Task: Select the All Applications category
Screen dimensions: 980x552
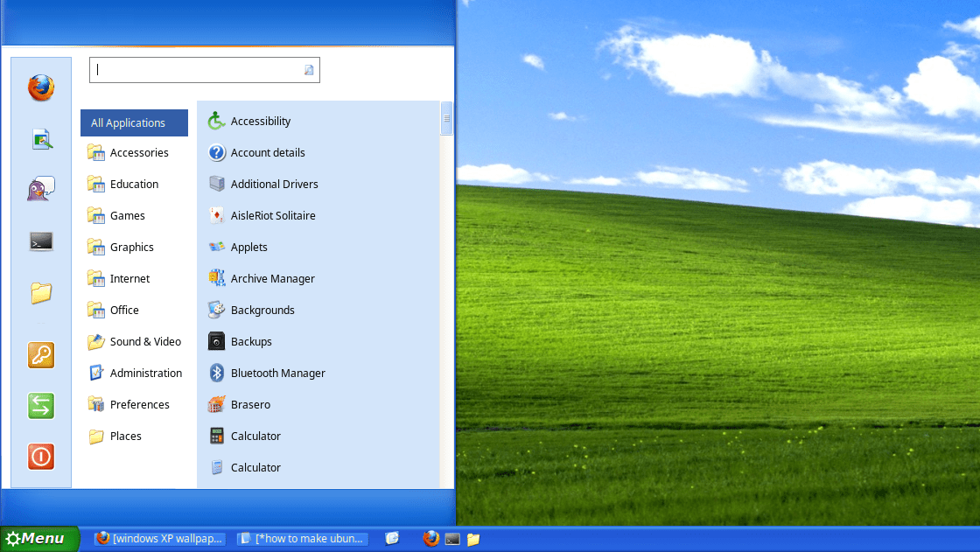Action: [x=135, y=123]
